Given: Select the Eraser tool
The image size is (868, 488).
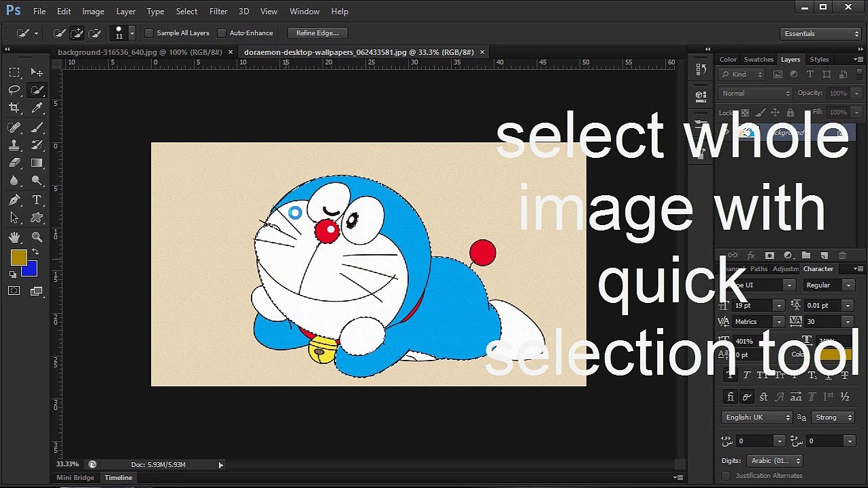Looking at the screenshot, I should point(14,163).
